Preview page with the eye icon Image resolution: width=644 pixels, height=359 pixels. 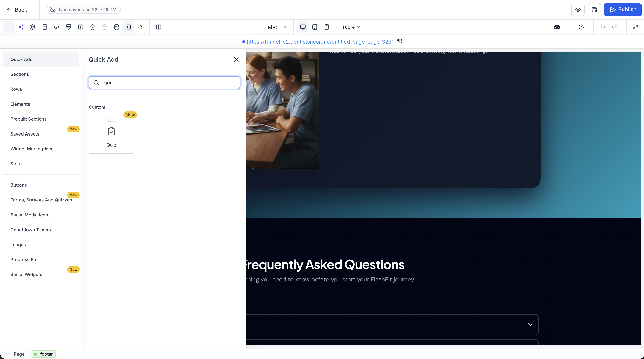point(578,10)
